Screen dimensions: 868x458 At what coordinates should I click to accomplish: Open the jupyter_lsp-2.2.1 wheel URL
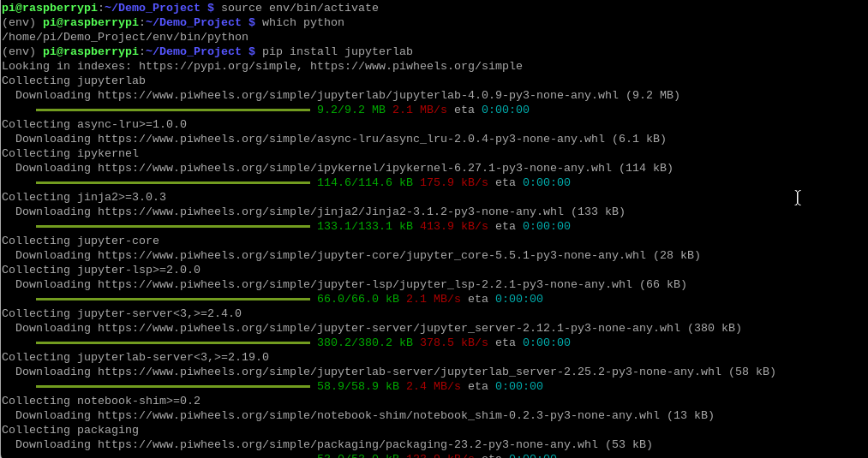click(x=365, y=284)
